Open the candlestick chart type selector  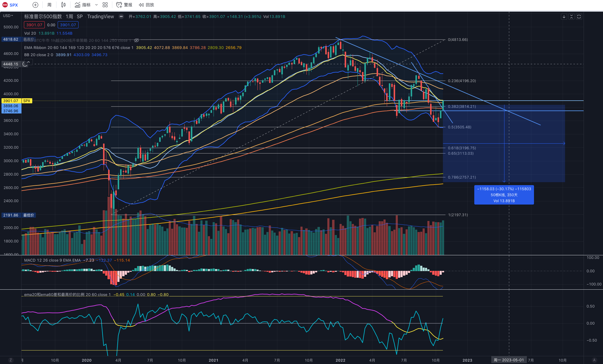click(x=63, y=5)
